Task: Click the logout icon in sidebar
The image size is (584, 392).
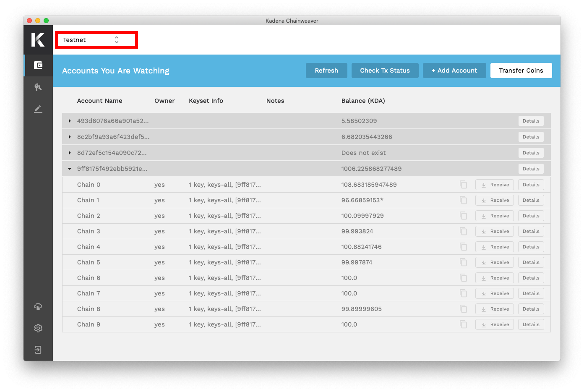Action: (x=38, y=350)
